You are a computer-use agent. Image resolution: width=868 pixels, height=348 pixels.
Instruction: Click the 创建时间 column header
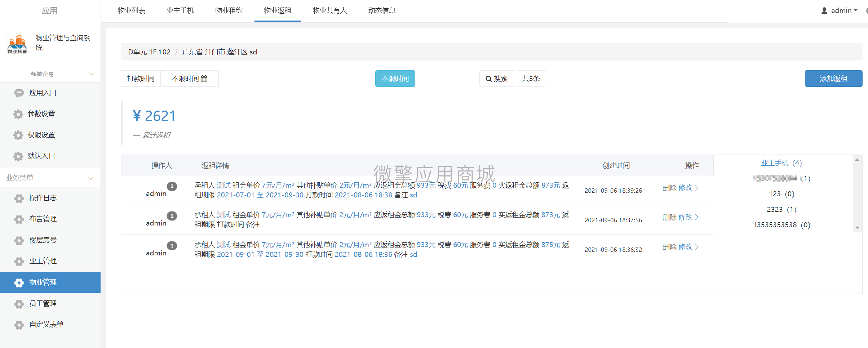point(616,165)
